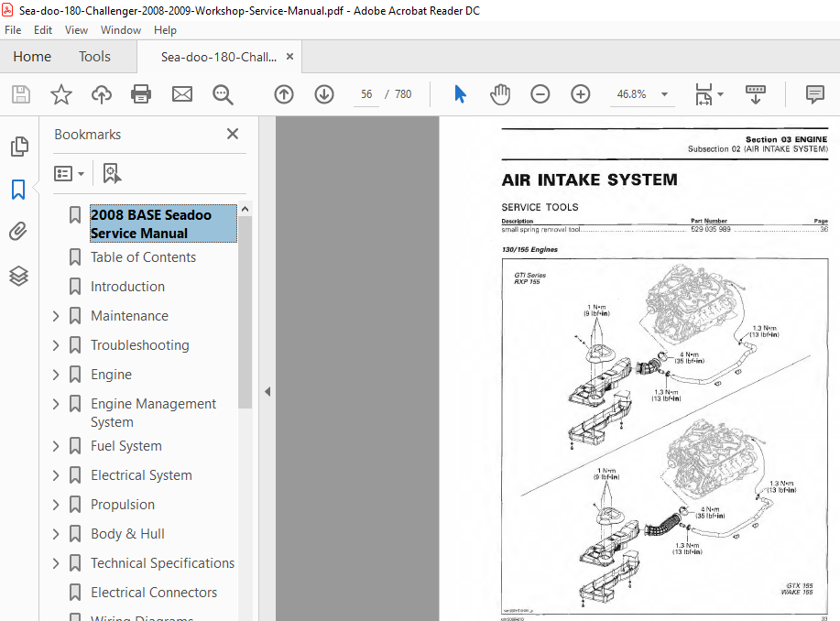
Task: Expand the Troubleshooting bookmark
Action: point(56,345)
